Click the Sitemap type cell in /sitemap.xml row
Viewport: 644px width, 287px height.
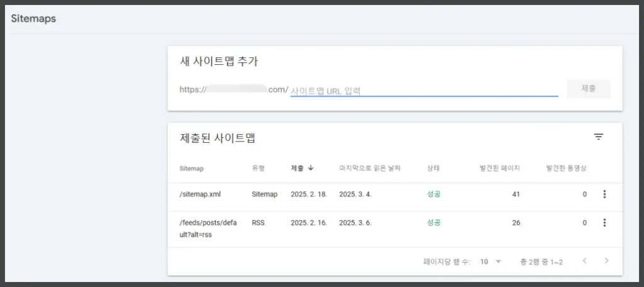click(265, 194)
